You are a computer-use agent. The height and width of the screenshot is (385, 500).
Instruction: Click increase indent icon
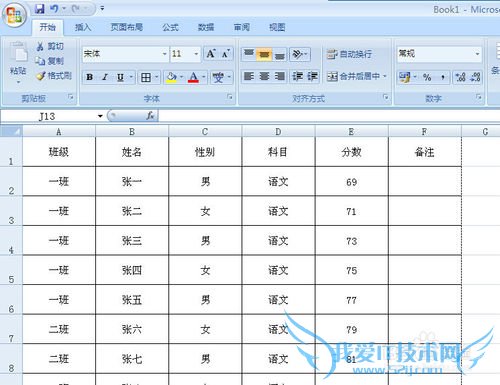(312, 76)
